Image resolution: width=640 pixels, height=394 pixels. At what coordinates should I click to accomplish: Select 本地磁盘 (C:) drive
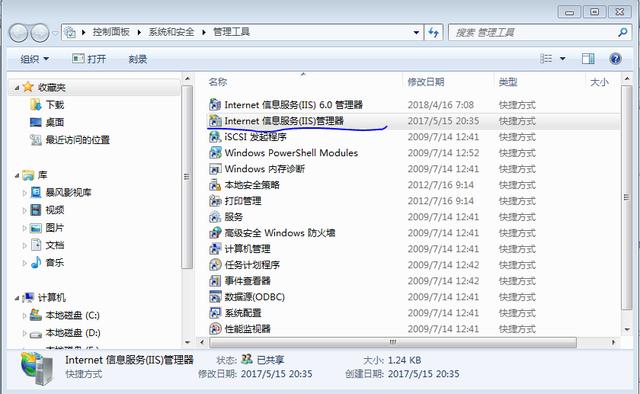click(x=65, y=315)
